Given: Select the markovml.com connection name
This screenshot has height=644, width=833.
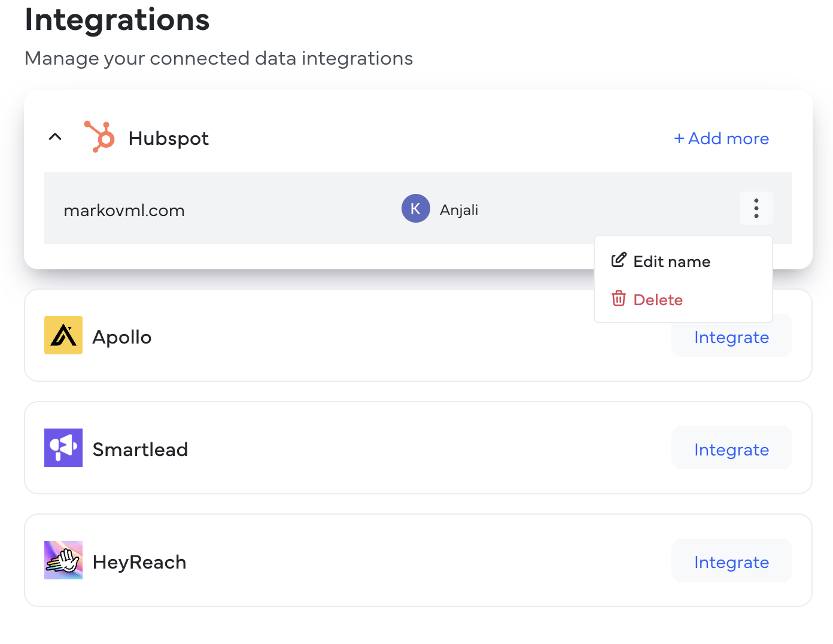Looking at the screenshot, I should [x=124, y=210].
